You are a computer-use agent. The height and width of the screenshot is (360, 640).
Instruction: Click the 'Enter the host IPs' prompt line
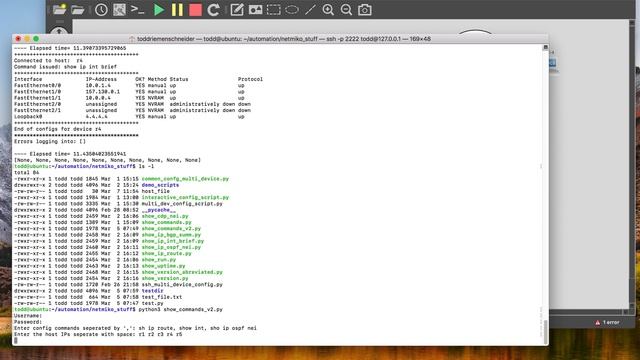pos(98,334)
